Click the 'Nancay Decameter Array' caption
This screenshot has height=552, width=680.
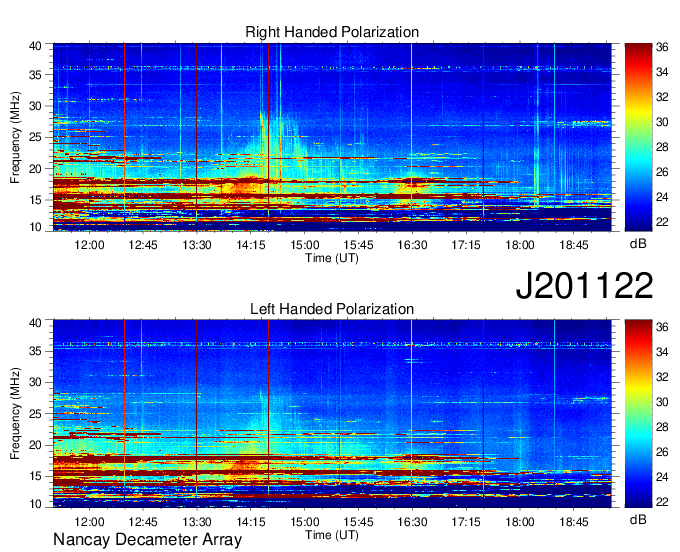pyautogui.click(x=147, y=540)
